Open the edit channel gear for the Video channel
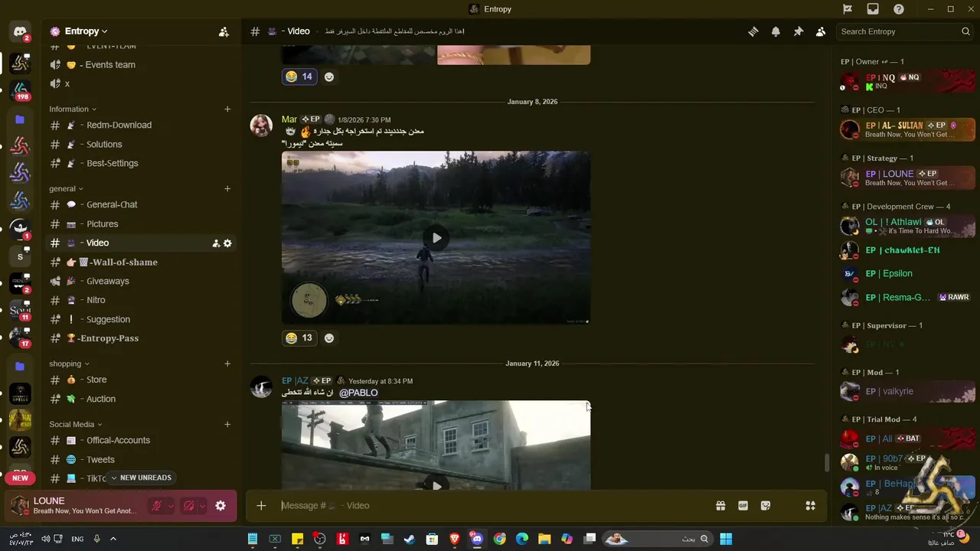980x551 pixels. [227, 243]
